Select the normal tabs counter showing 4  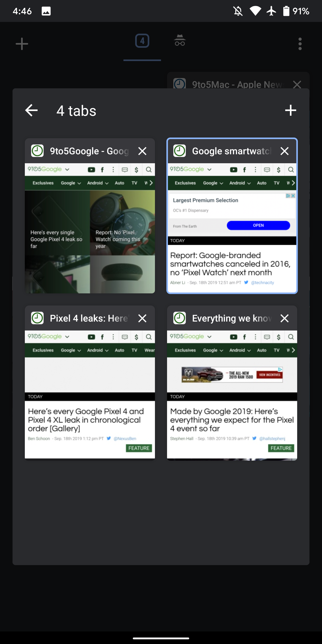pos(142,40)
